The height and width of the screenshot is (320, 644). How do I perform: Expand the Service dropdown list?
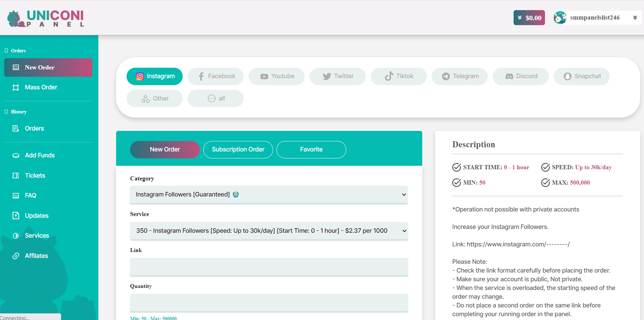[268, 231]
